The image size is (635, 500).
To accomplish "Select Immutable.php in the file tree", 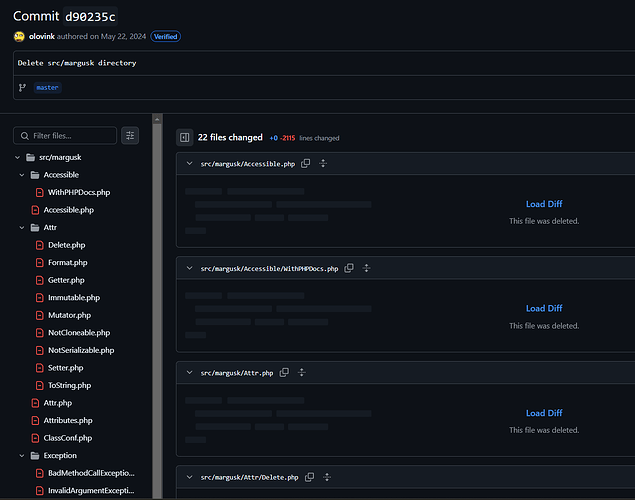I will 73,298.
